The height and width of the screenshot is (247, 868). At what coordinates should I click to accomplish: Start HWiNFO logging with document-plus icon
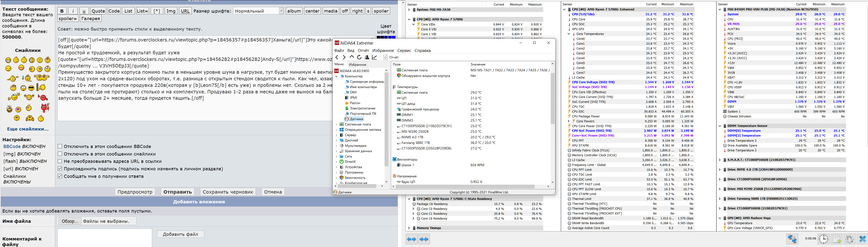point(836,239)
